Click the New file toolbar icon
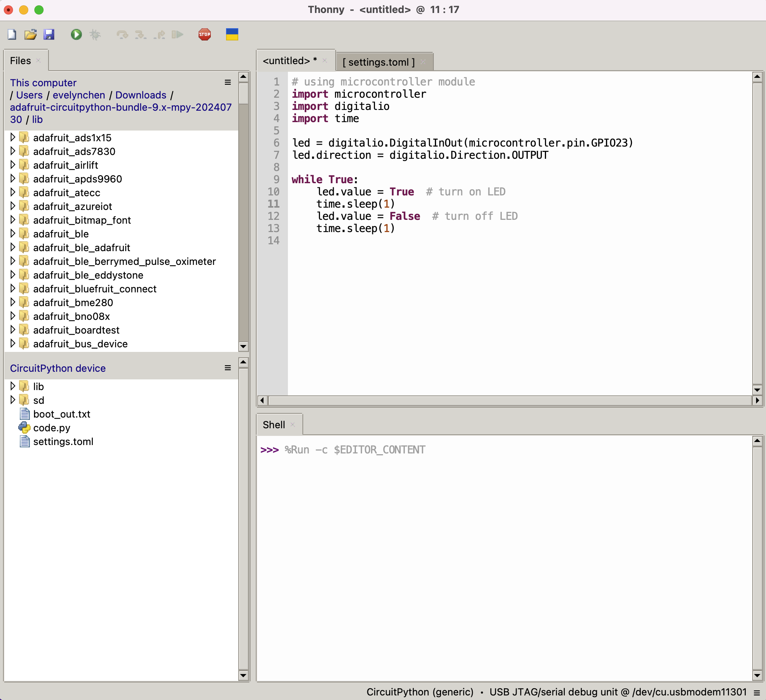The image size is (766, 700). click(x=12, y=35)
